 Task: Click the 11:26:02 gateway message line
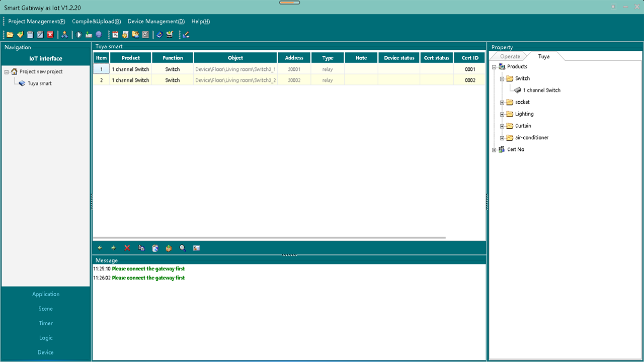click(x=139, y=278)
